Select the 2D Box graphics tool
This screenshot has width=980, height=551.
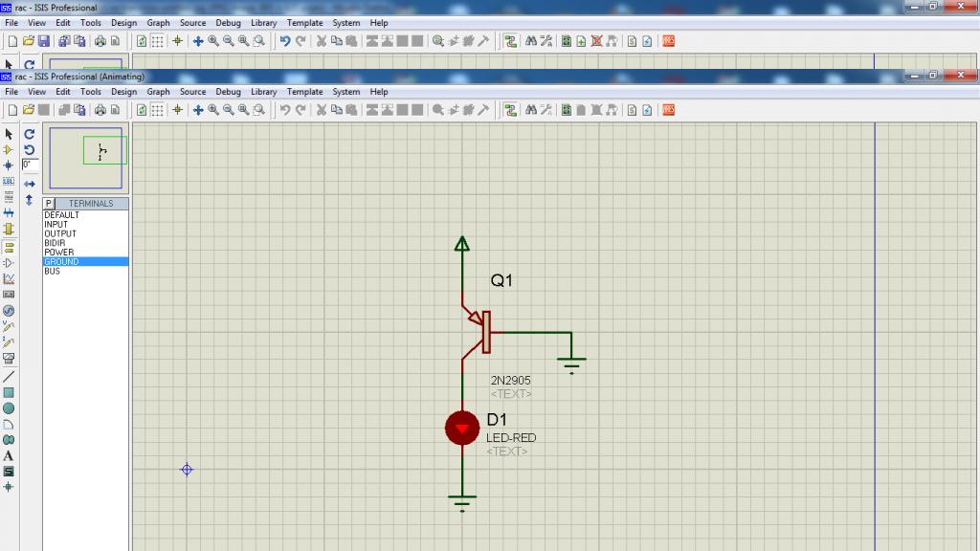click(x=8, y=392)
